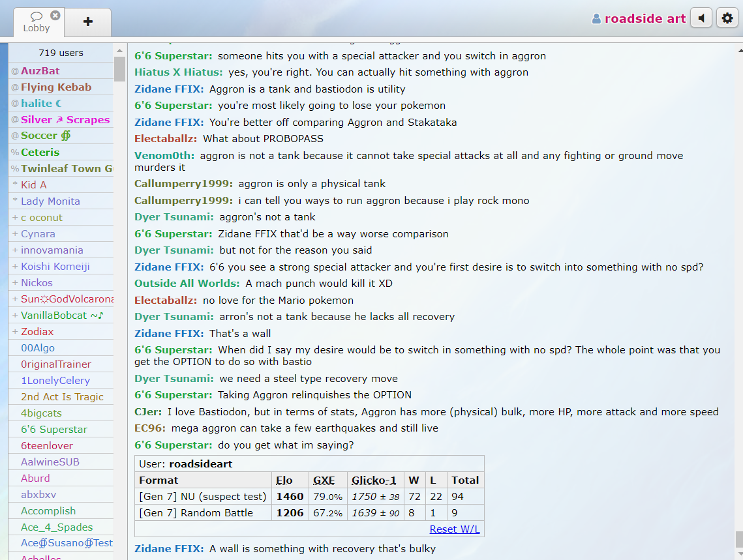Click the user icon beside roadside art
This screenshot has width=743, height=560.
596,19
